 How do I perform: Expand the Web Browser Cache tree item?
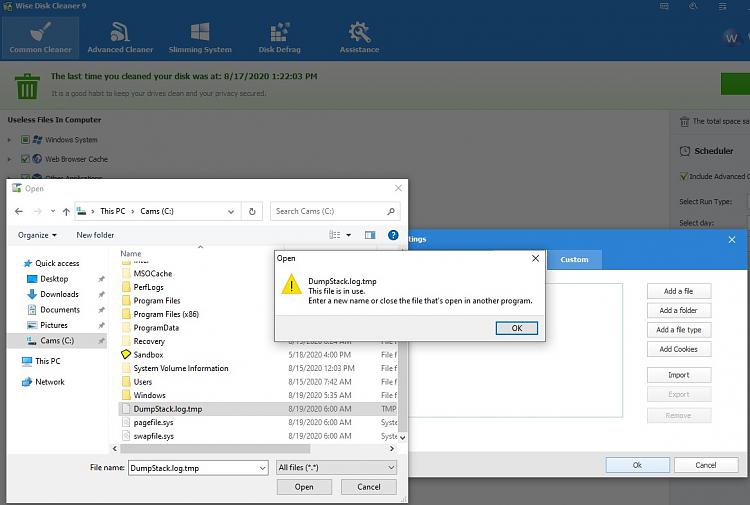(9, 159)
